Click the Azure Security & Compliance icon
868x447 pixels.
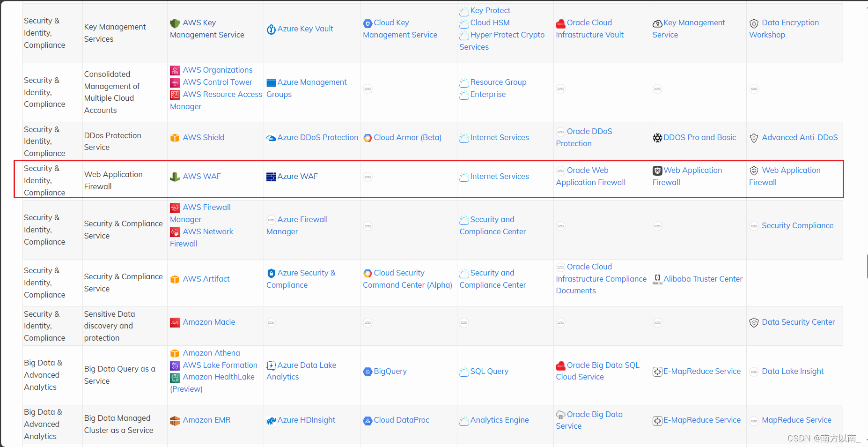pyautogui.click(x=271, y=274)
